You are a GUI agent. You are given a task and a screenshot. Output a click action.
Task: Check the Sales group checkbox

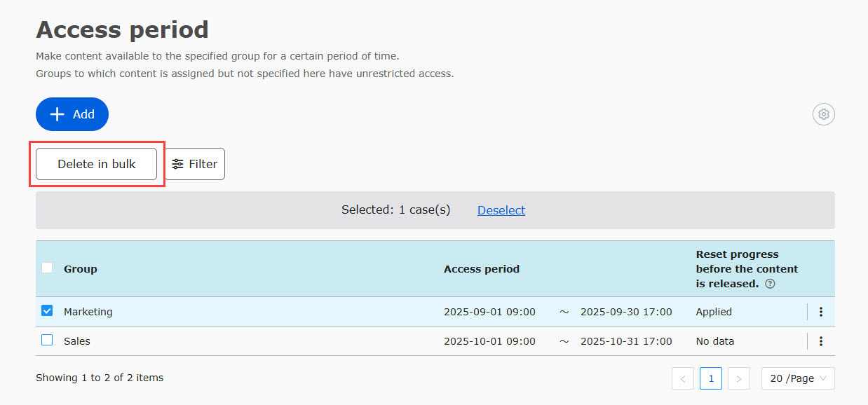(47, 340)
